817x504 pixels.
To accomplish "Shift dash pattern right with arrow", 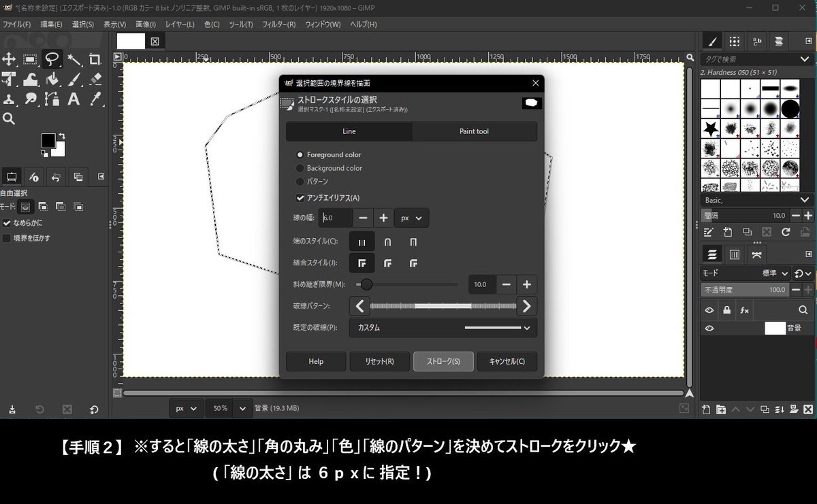I will click(x=527, y=306).
